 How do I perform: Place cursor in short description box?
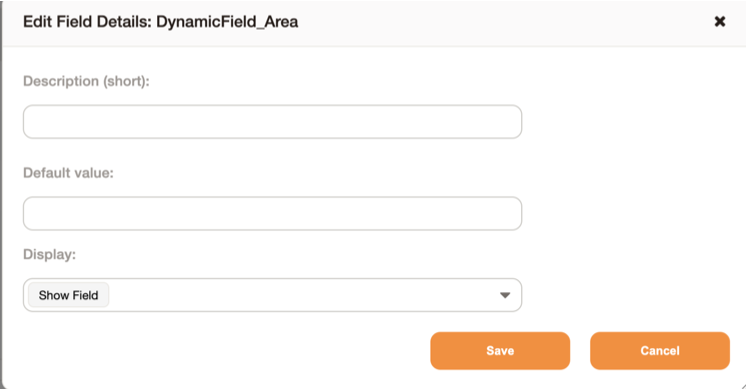tap(273, 122)
